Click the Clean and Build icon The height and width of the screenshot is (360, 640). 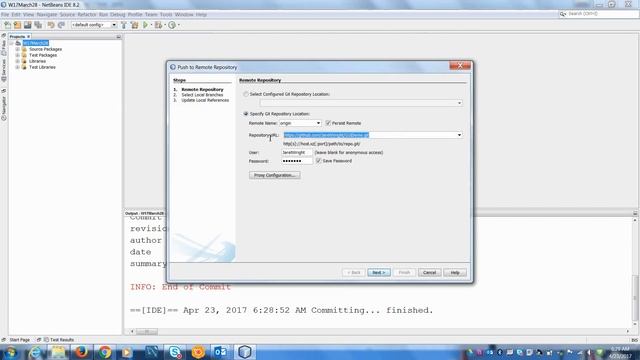134,25
